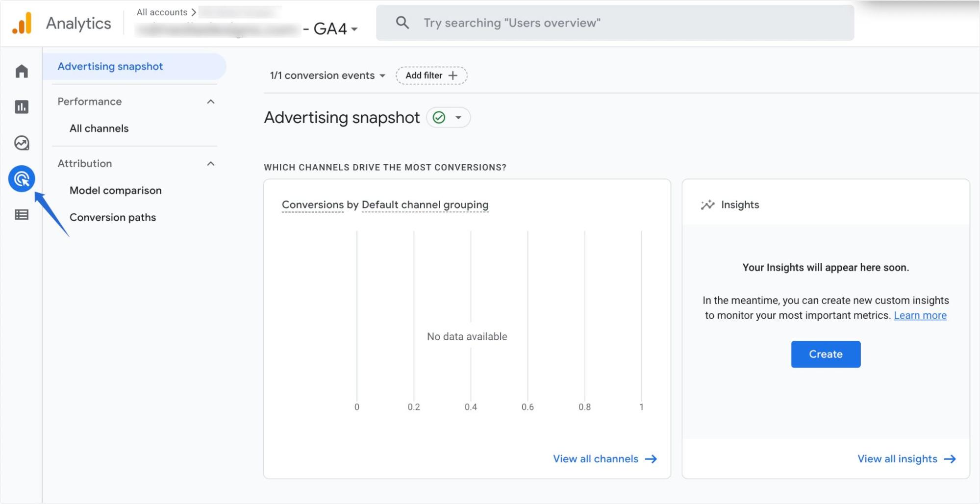This screenshot has width=980, height=504.
Task: Click the 'WHICH CHANNELS DRIVE THE MOST CONVERSIONS?' heading
Action: click(385, 168)
